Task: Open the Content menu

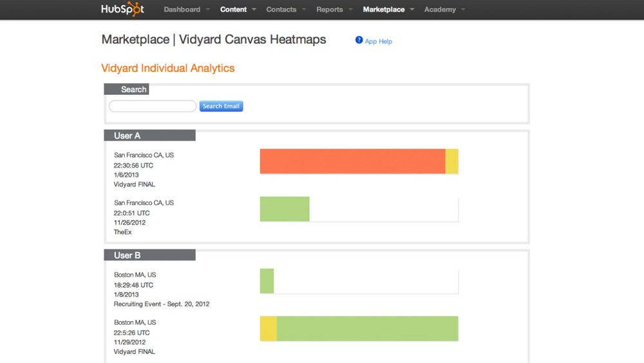Action: click(233, 9)
